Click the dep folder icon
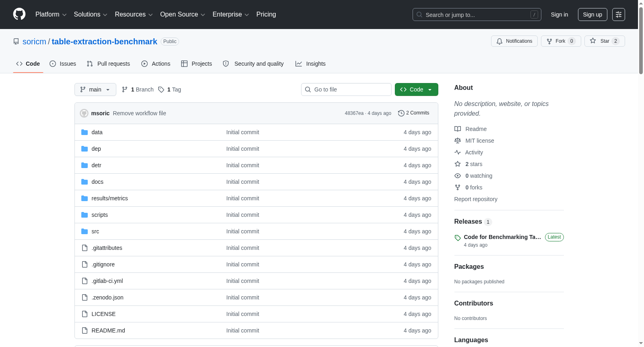The width and height of the screenshot is (644, 347). [85, 149]
